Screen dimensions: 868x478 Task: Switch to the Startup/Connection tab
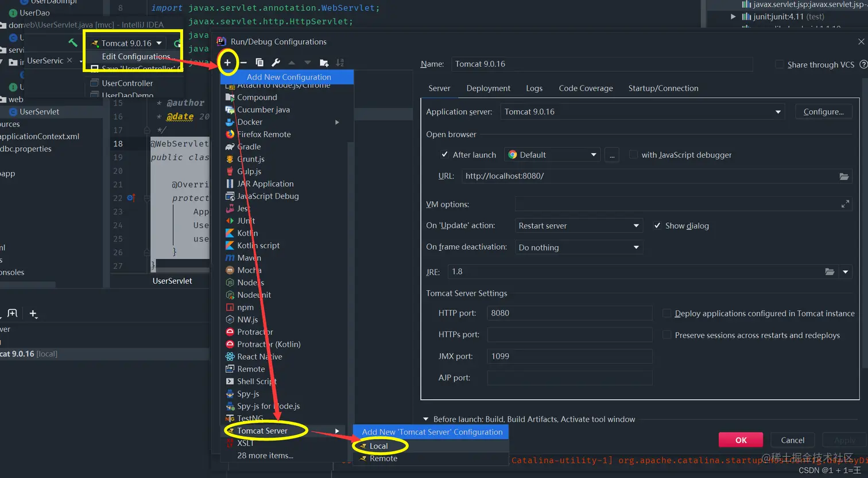point(663,88)
